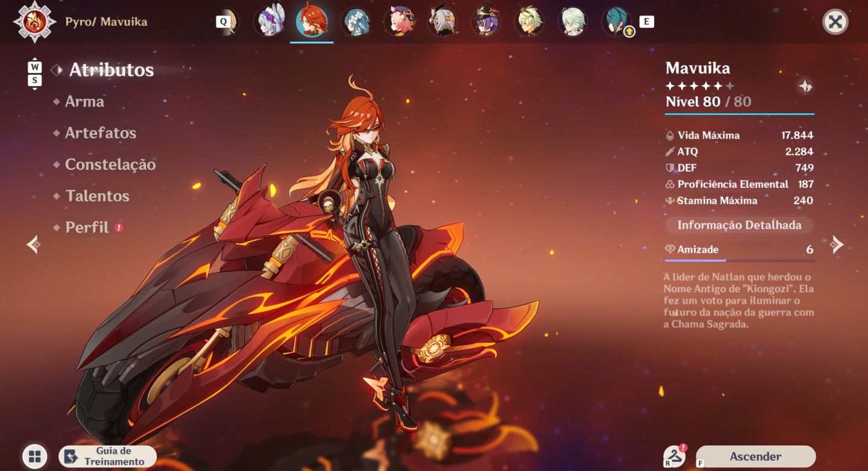Select the pink-haired character portrait
Image resolution: width=868 pixels, height=471 pixels.
click(x=400, y=22)
